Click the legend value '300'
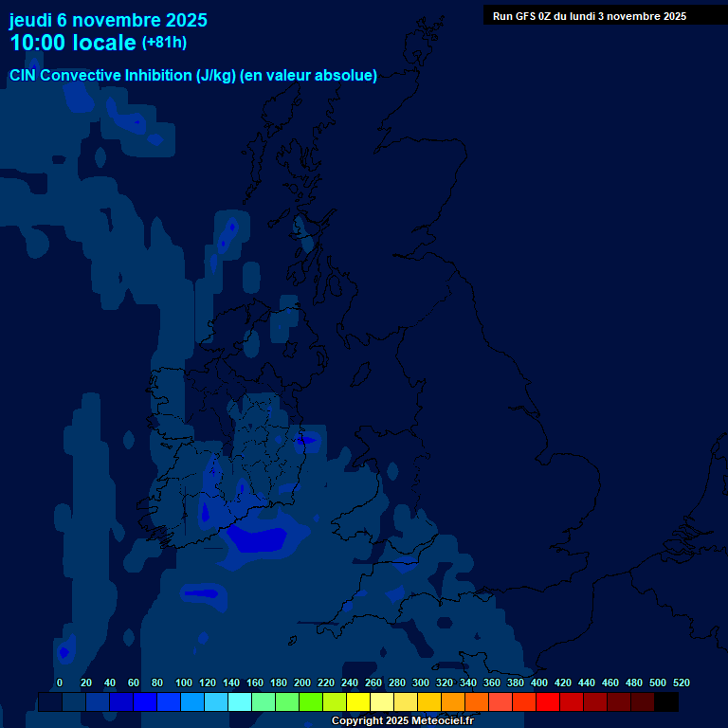 click(x=421, y=682)
